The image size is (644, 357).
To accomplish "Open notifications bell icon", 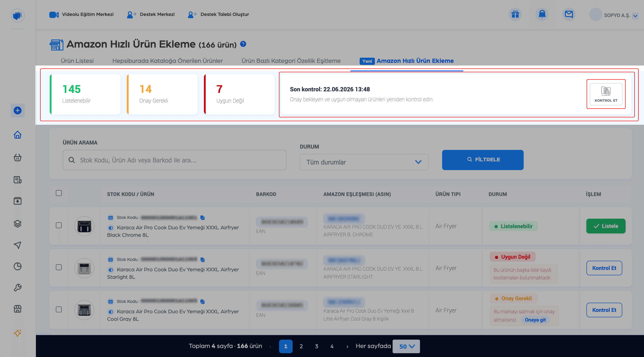I will pos(542,14).
